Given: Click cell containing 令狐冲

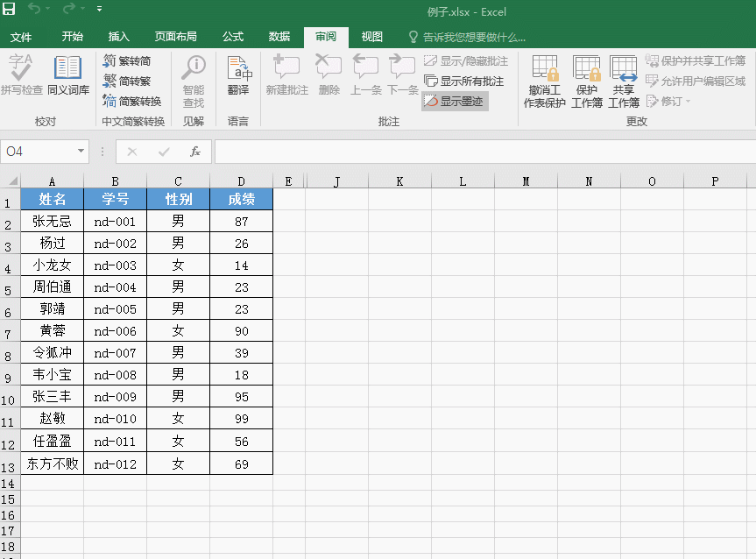Looking at the screenshot, I should pos(52,352).
